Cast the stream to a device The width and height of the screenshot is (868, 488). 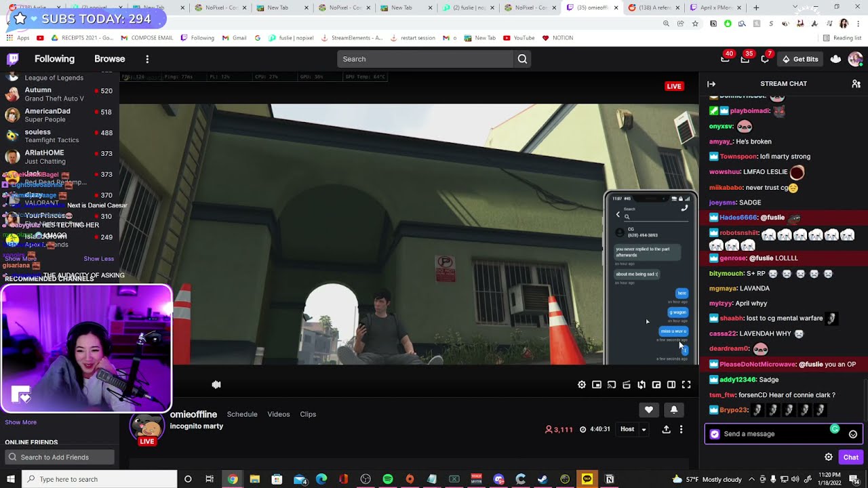pyautogui.click(x=612, y=385)
